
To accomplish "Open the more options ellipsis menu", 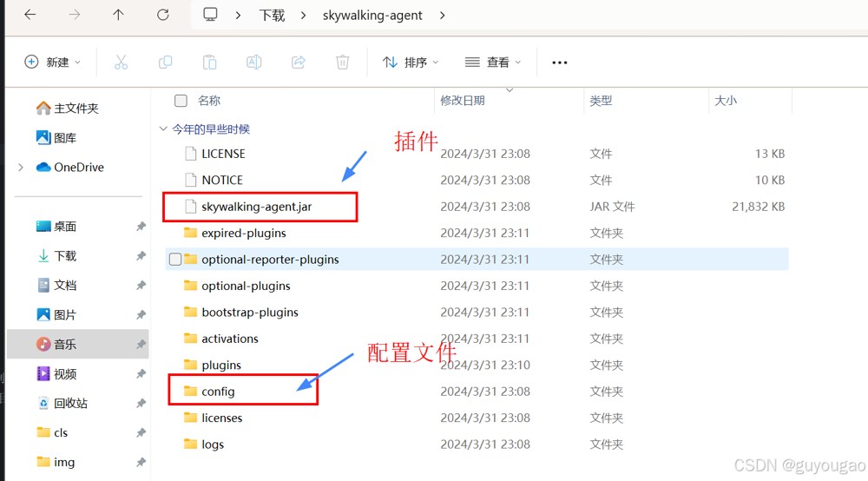I will [560, 63].
